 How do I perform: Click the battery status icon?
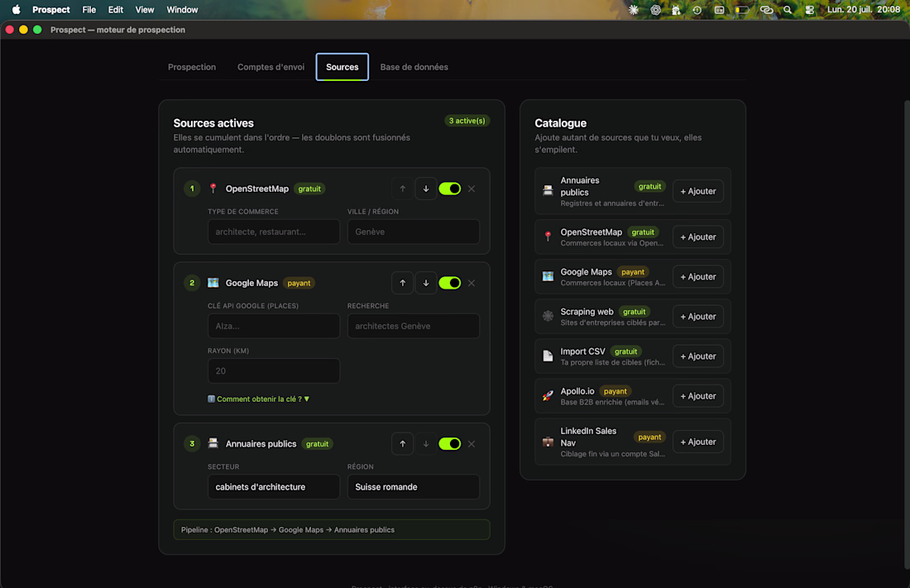[742, 10]
